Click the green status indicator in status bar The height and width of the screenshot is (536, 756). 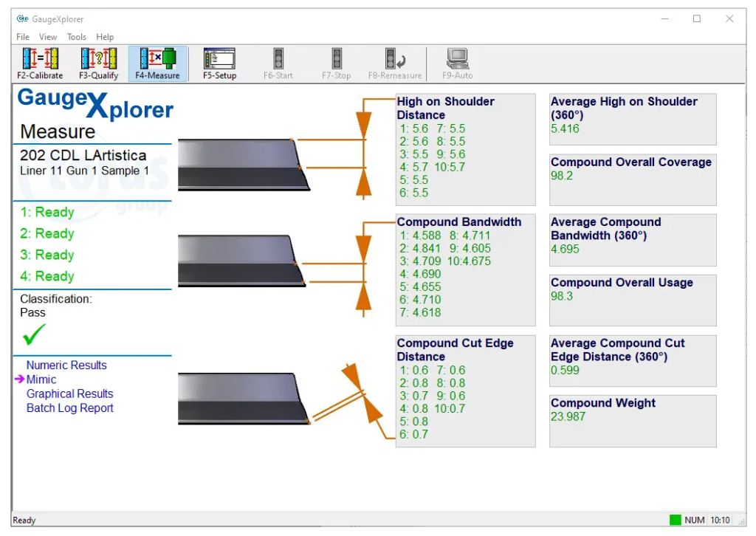pyautogui.click(x=675, y=520)
